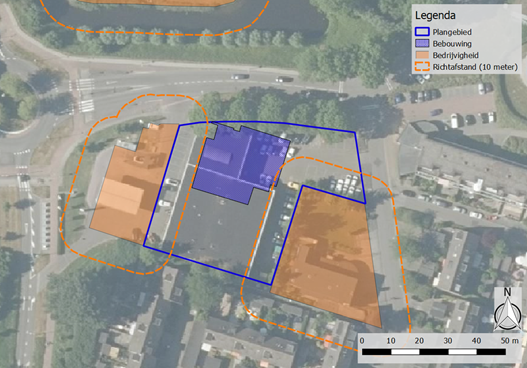
Task: Click the Legenda title text
Action: point(435,15)
